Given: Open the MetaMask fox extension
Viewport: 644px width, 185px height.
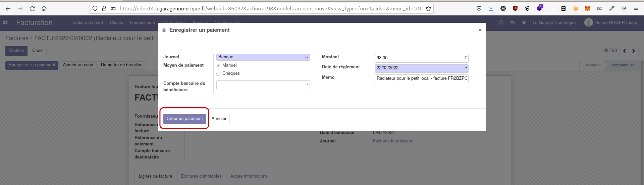Looking at the screenshot, I should 588,8.
